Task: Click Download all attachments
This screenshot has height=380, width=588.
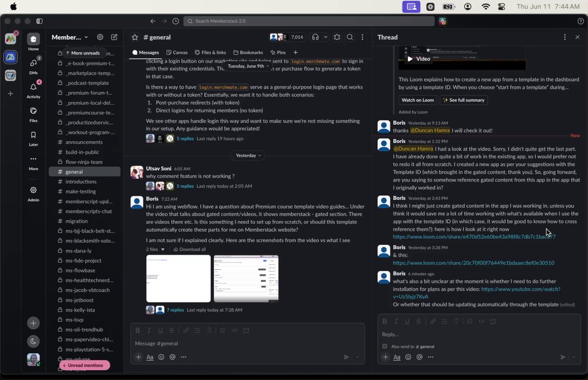Action: pyautogui.click(x=190, y=249)
